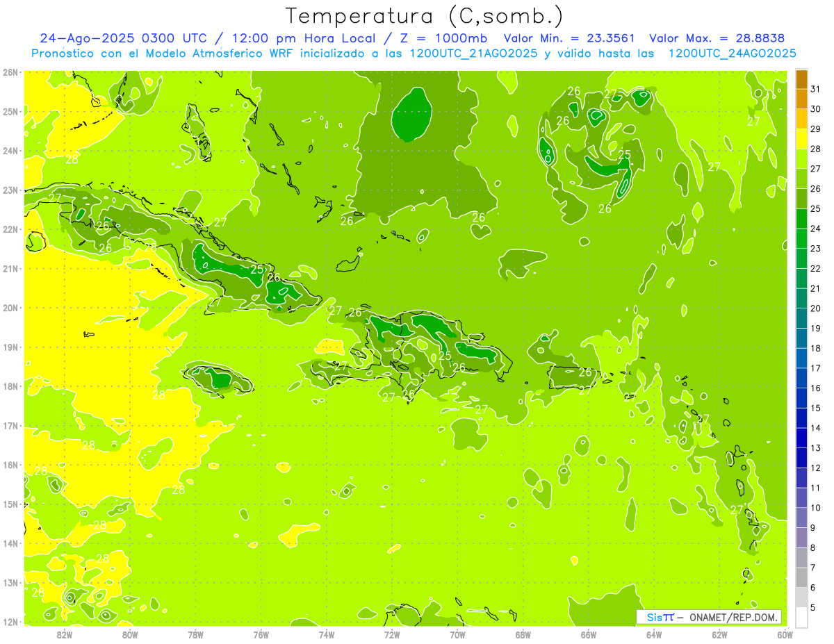The image size is (834, 644).
Task: Click the 22N latitude axis label
Action: click(10, 229)
